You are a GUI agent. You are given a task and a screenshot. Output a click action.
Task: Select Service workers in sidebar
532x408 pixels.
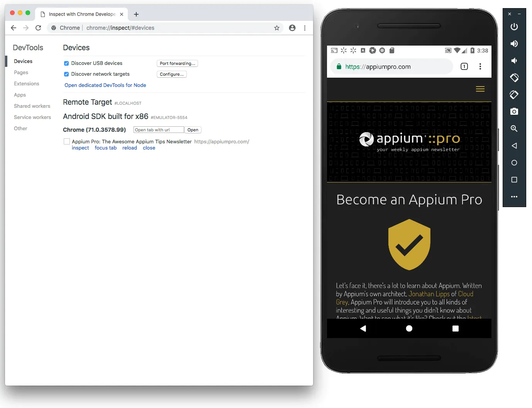[x=32, y=117]
